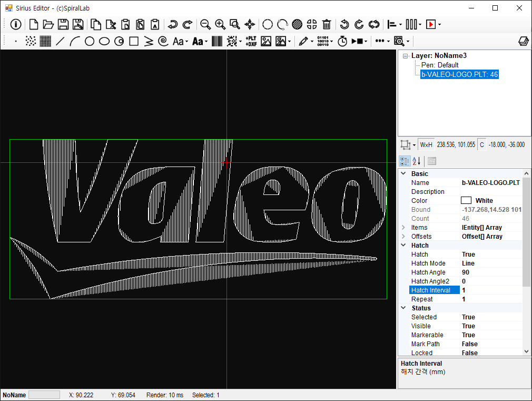Delete the selected entity with trash icon

point(327,24)
